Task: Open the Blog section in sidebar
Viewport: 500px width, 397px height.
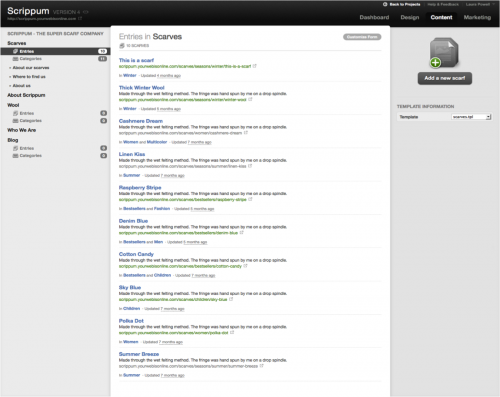Action: pos(13,140)
